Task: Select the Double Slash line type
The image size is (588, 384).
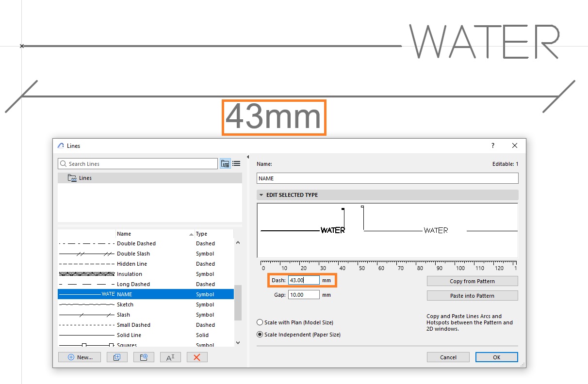Action: 146,254
